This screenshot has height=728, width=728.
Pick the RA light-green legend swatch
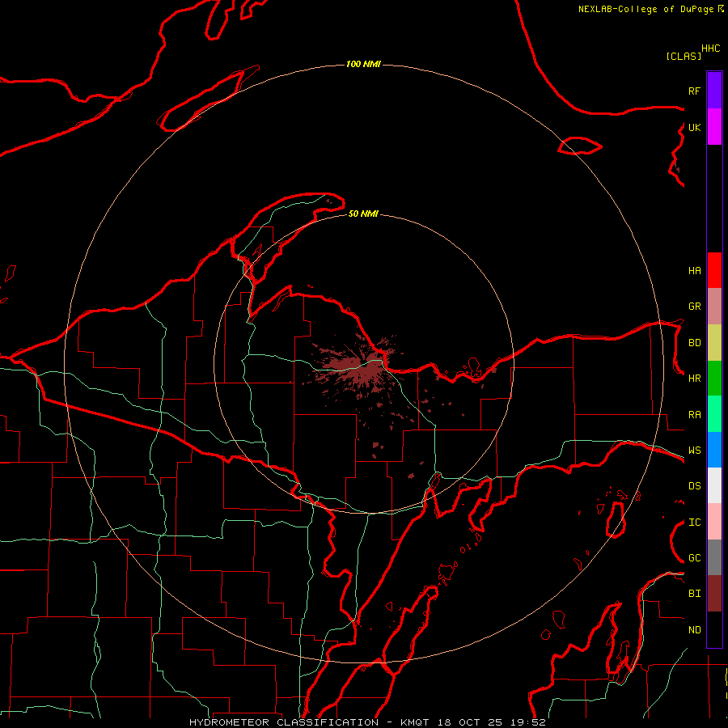[714, 414]
